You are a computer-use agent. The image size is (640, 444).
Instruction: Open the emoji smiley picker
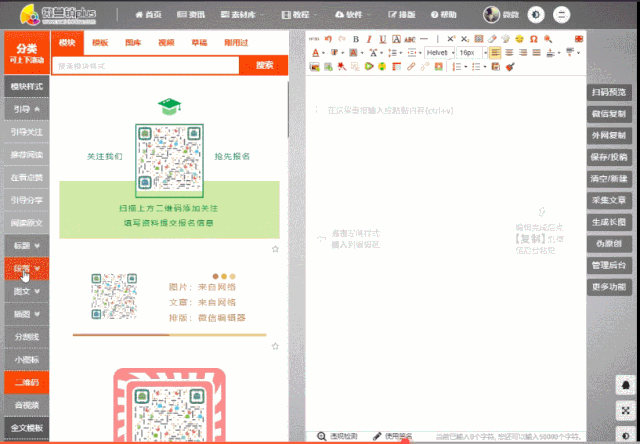tap(519, 39)
